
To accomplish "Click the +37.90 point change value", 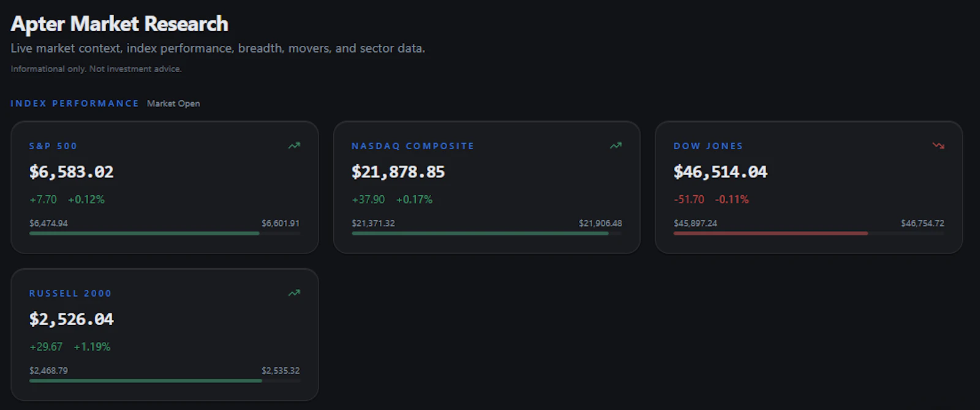I will (368, 199).
